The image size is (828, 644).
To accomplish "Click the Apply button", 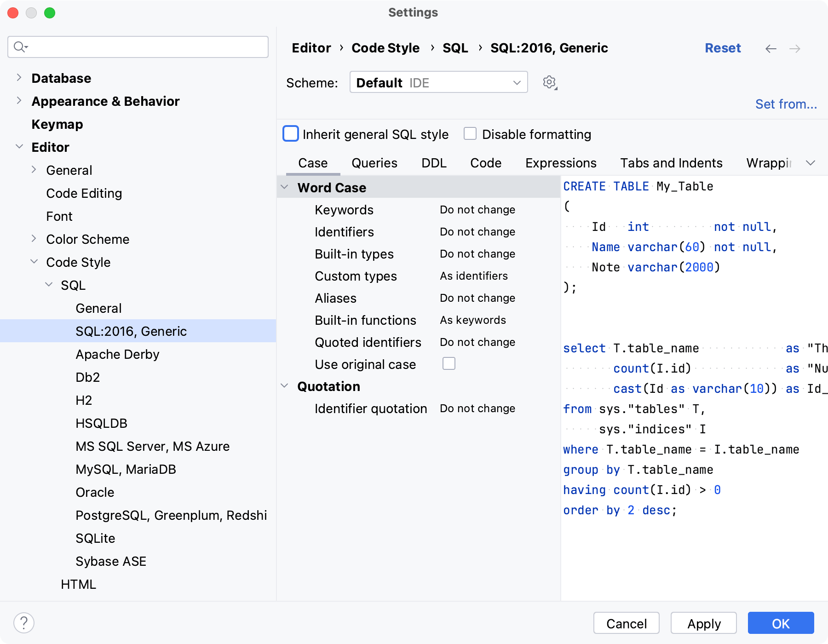I will pos(703,623).
